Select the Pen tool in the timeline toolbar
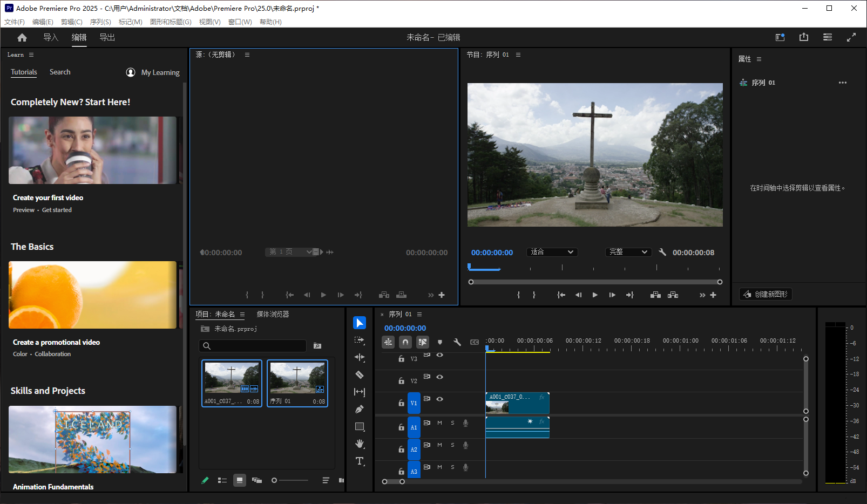This screenshot has width=867, height=504. coord(360,408)
